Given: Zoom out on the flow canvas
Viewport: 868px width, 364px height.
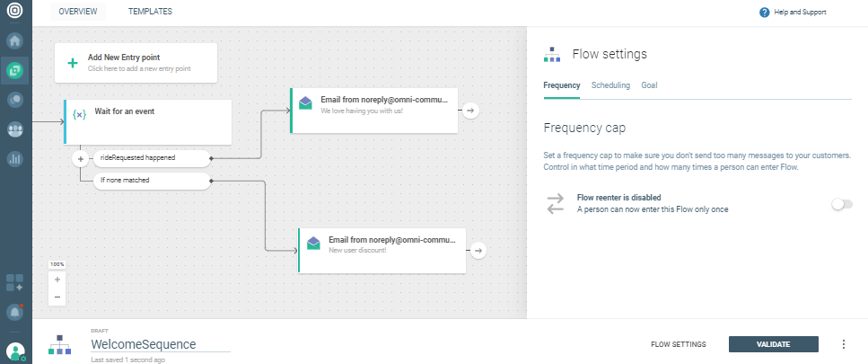Looking at the screenshot, I should 57,297.
